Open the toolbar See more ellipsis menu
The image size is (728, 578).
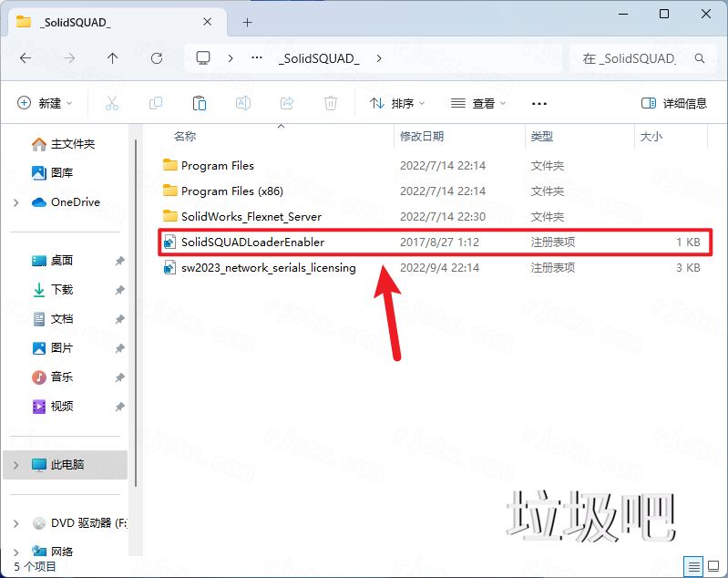[x=539, y=103]
